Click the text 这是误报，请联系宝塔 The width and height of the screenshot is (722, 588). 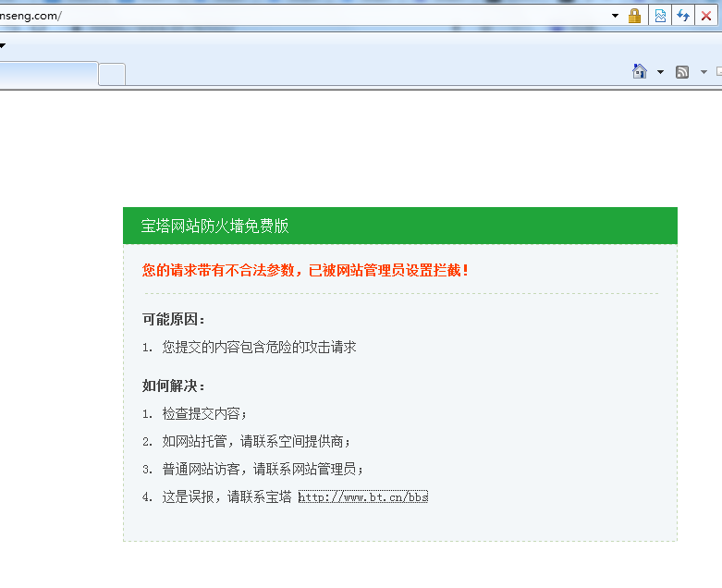(227, 496)
